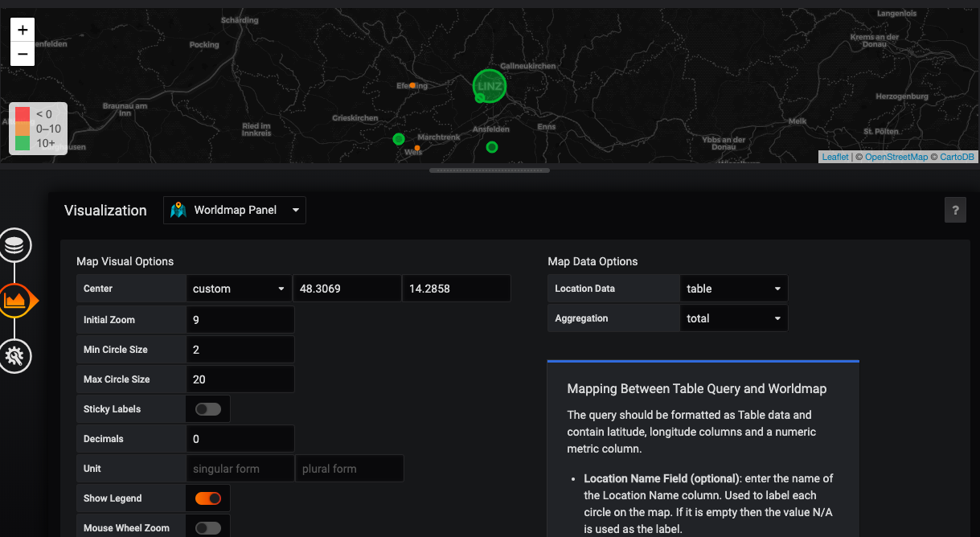Click the 'Schärding' map label
The height and width of the screenshot is (537, 980).
(x=240, y=20)
